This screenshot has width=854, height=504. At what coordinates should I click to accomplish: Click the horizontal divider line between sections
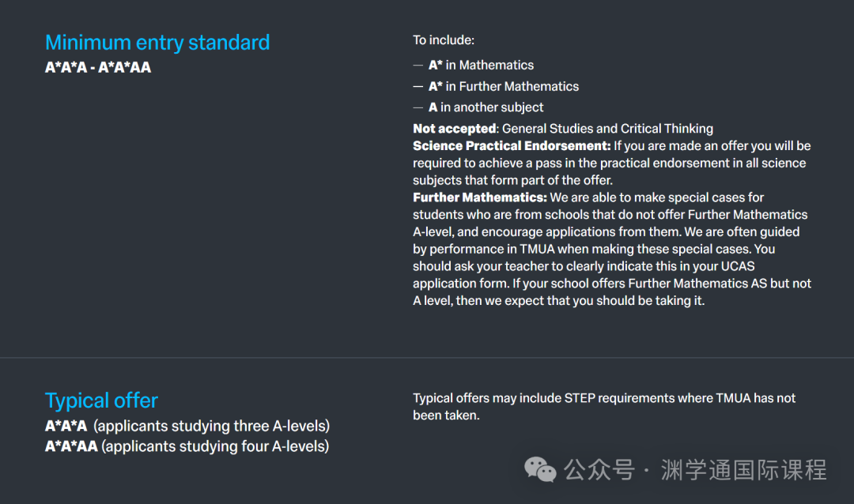coord(427,358)
